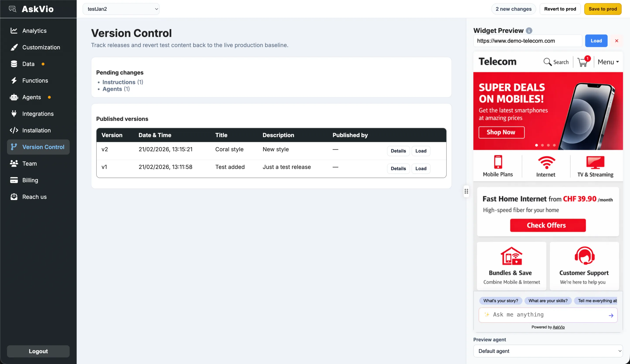Click the last carousel dot in banner
This screenshot has height=364, width=630.
click(x=554, y=145)
